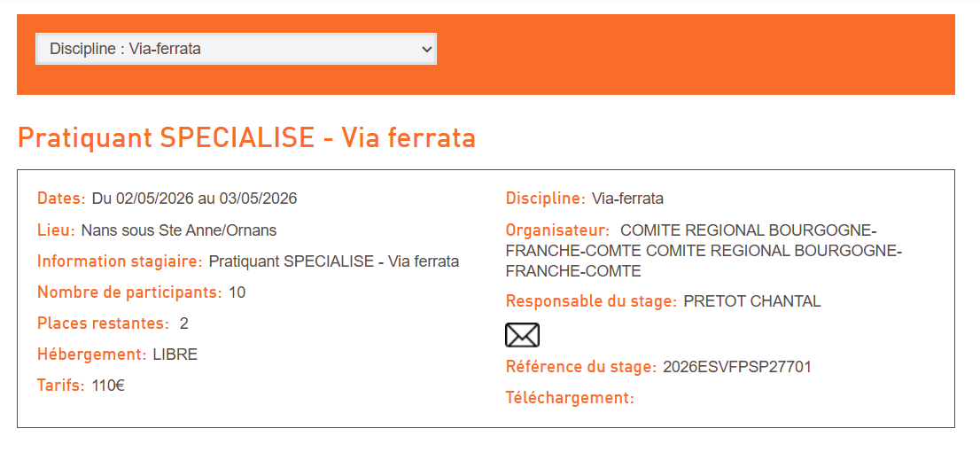This screenshot has height=452, width=980.
Task: Click the envelope email icon
Action: [x=522, y=335]
